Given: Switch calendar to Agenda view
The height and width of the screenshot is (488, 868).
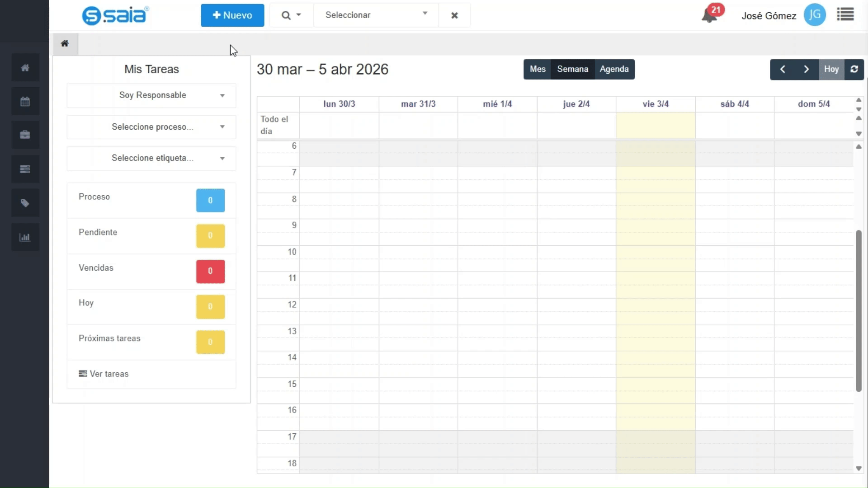Looking at the screenshot, I should tap(614, 69).
